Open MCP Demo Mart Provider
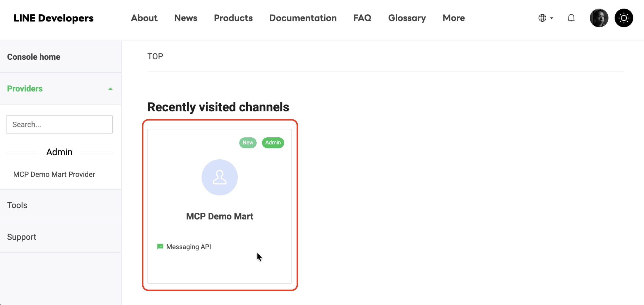Viewport: 644px width, 305px height. (x=54, y=174)
